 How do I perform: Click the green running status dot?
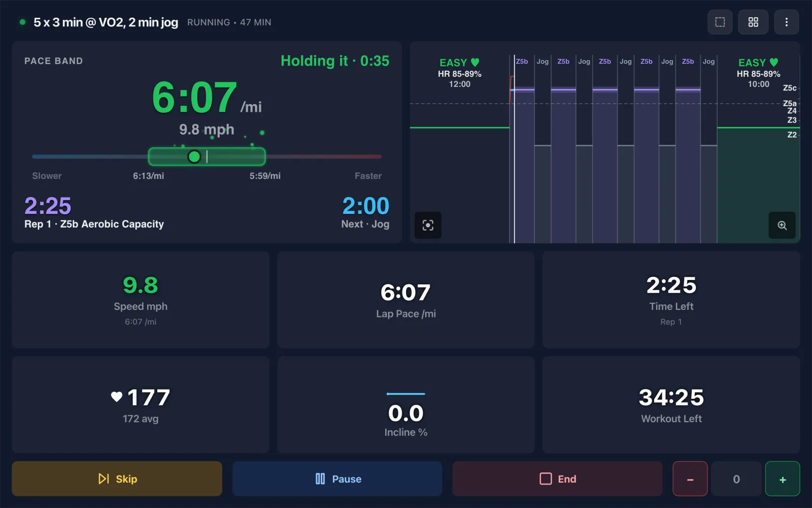pyautogui.click(x=22, y=22)
